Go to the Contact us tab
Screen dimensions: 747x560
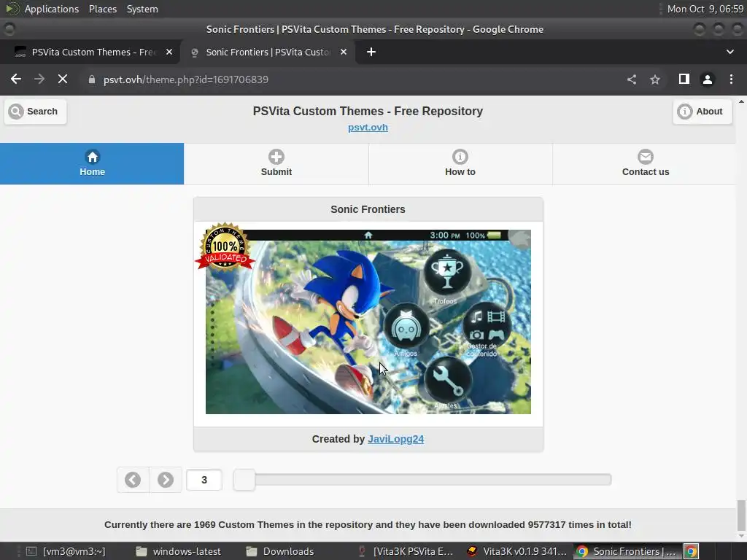pyautogui.click(x=645, y=163)
